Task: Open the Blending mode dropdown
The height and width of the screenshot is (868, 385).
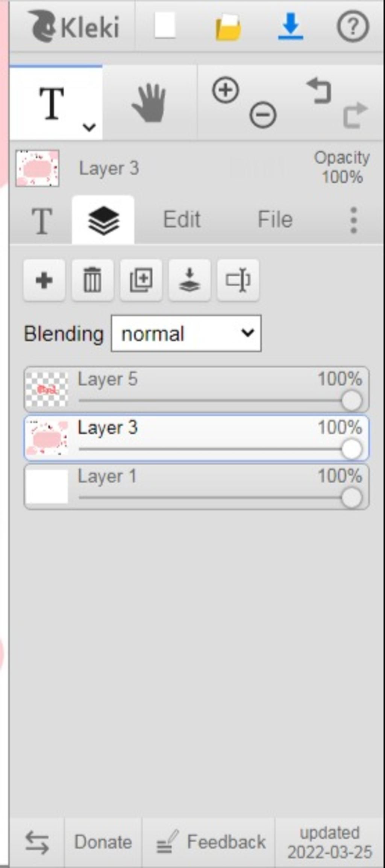Action: tap(186, 333)
